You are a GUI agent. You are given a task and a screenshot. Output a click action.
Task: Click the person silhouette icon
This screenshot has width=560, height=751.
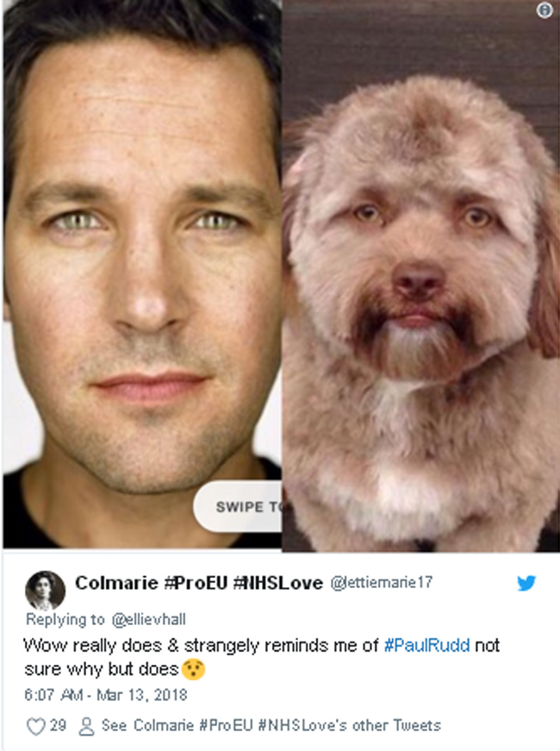click(86, 726)
